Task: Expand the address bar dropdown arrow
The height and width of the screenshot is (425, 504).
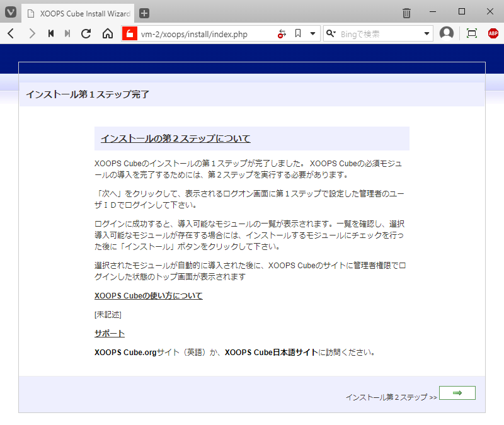Action: pyautogui.click(x=312, y=33)
